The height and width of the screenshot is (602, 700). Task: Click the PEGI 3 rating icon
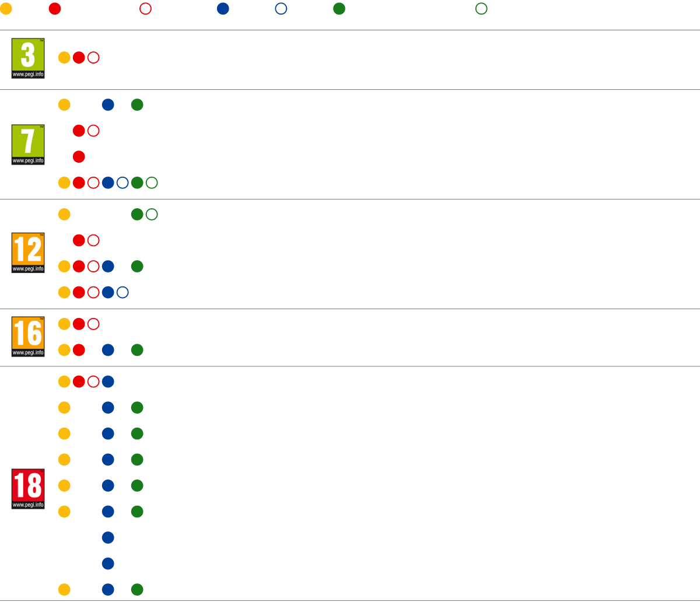(x=28, y=58)
